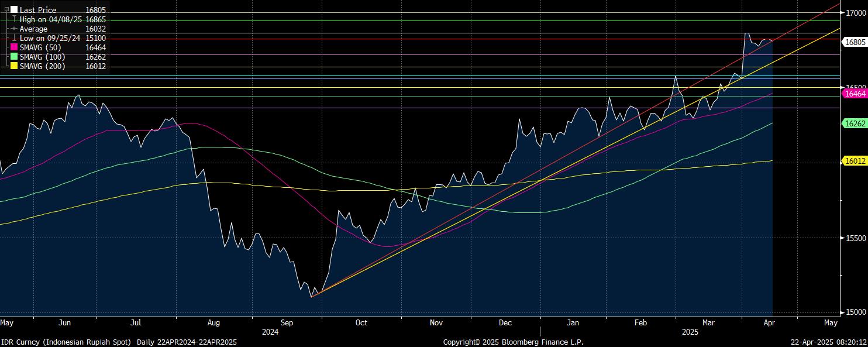Click the white 16805 price axis tag
The image size is (868, 347).
tap(855, 42)
